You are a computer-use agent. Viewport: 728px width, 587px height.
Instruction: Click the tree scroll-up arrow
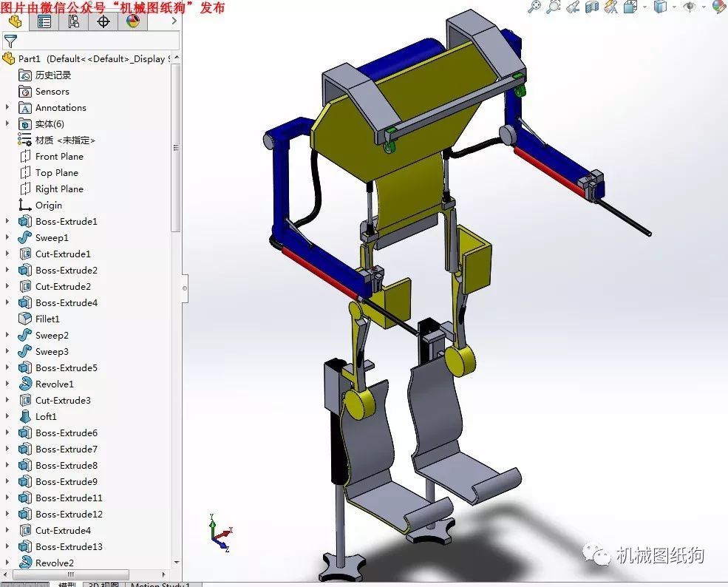point(177,58)
